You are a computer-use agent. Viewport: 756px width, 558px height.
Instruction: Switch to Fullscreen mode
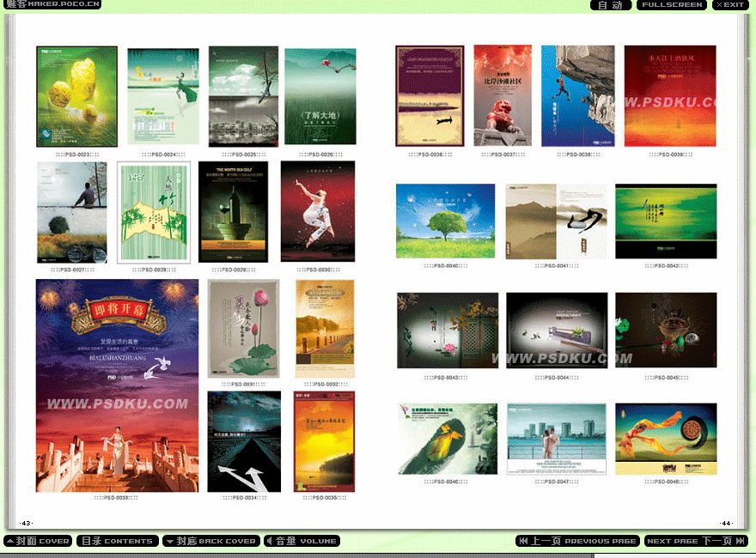672,5
